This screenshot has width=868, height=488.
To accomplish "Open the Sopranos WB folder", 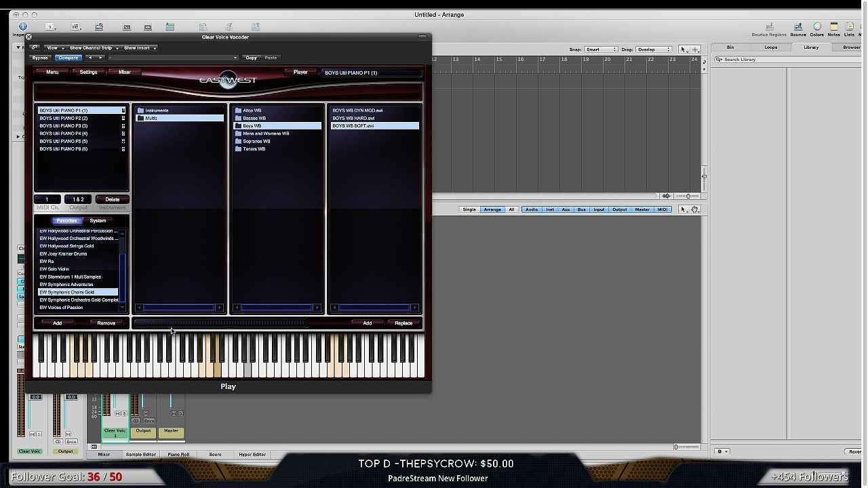I will (x=278, y=141).
